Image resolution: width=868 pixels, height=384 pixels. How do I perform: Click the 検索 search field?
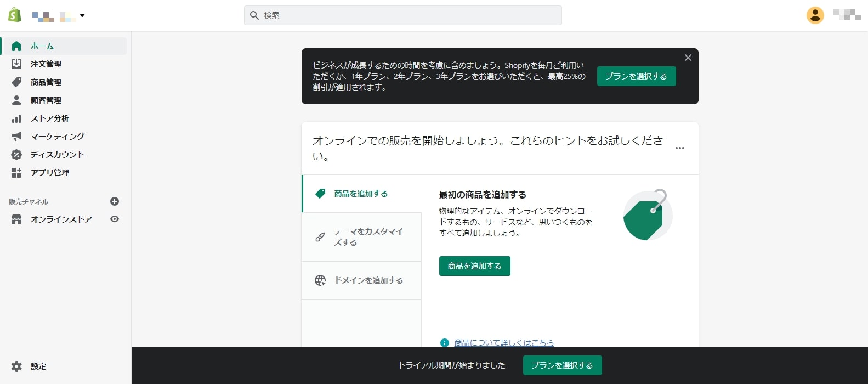click(x=402, y=15)
